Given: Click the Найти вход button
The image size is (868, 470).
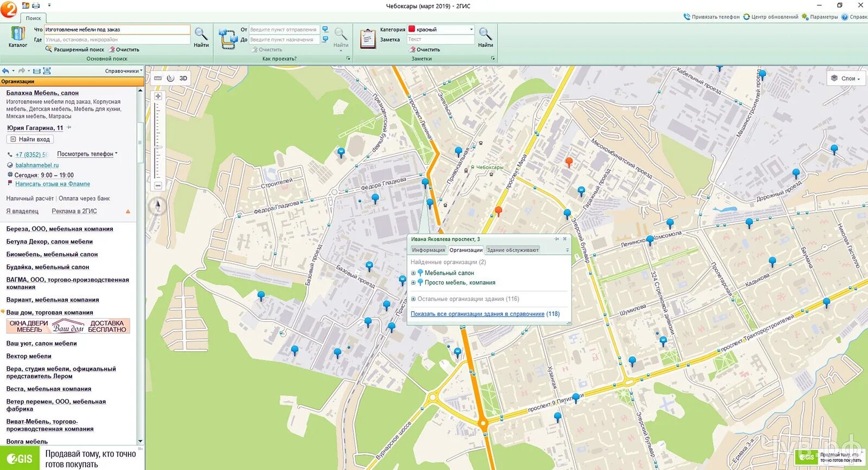Looking at the screenshot, I should click(30, 139).
